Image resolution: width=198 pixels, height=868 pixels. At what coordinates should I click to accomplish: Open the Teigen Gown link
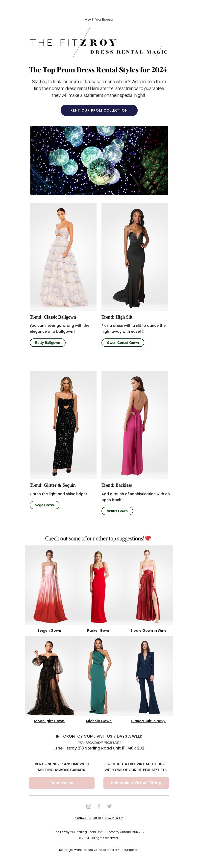[49, 630]
